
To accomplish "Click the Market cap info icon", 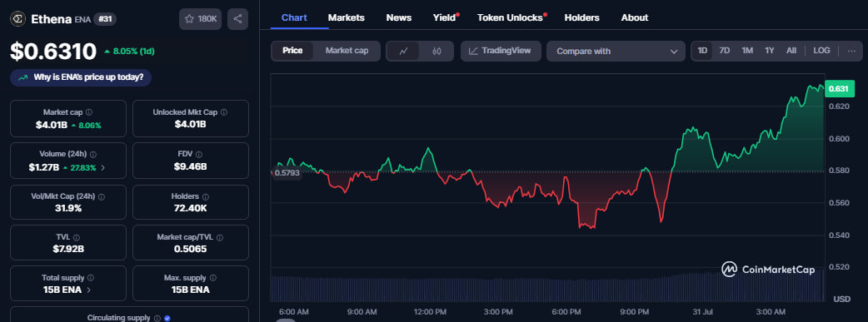I will point(89,112).
